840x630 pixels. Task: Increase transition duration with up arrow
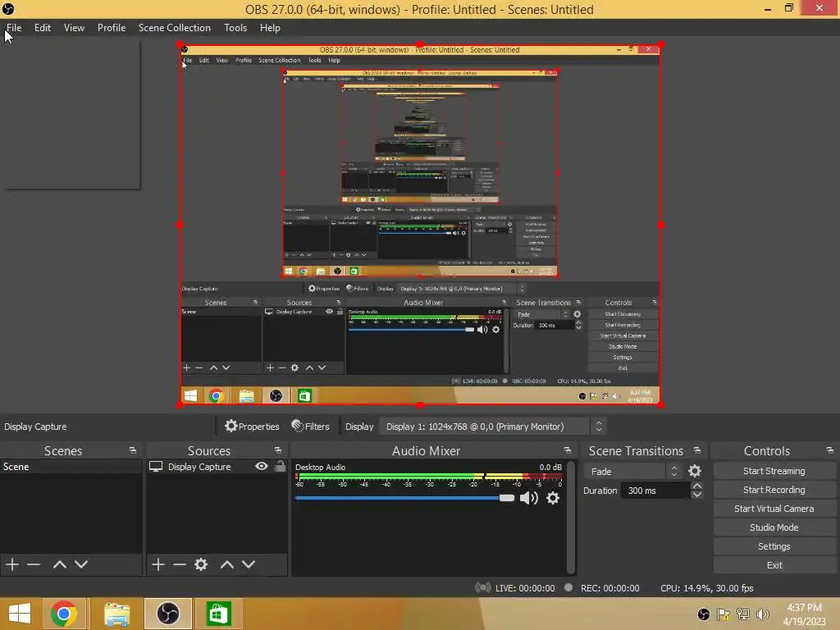pos(696,486)
